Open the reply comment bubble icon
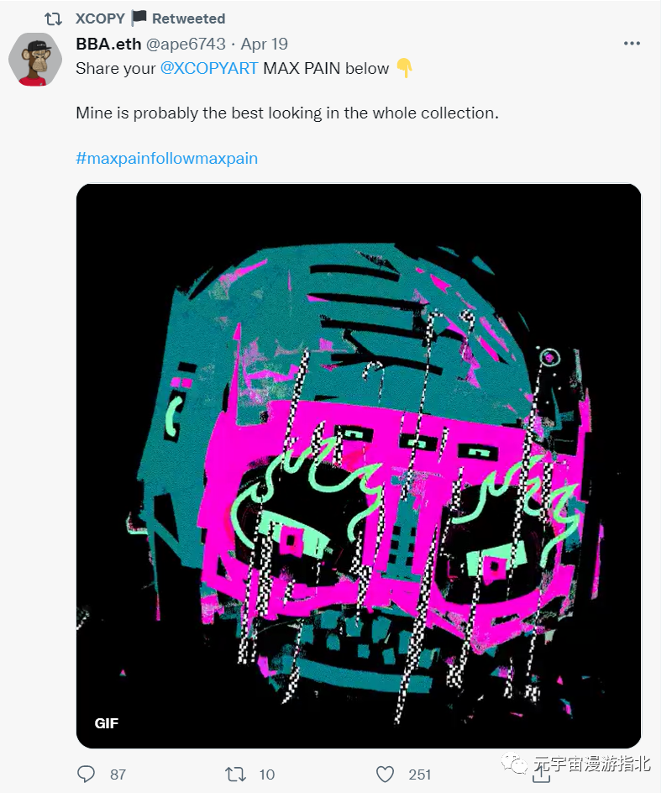The height and width of the screenshot is (793, 672). pos(86,774)
